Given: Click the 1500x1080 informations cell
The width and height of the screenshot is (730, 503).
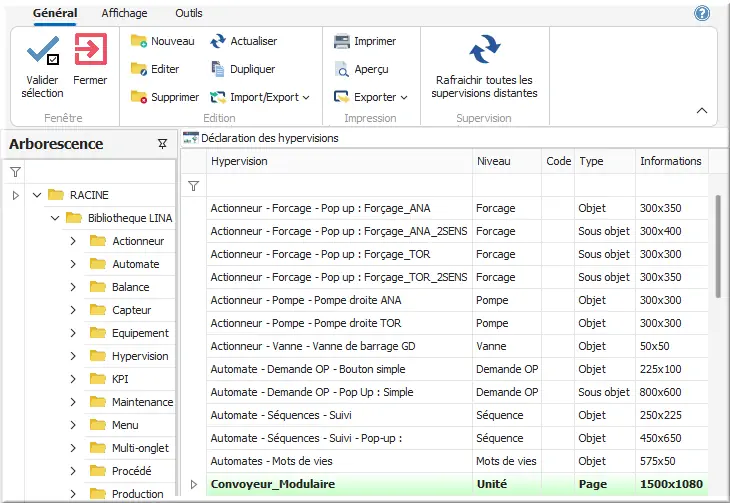Looking at the screenshot, I should pyautogui.click(x=671, y=484).
